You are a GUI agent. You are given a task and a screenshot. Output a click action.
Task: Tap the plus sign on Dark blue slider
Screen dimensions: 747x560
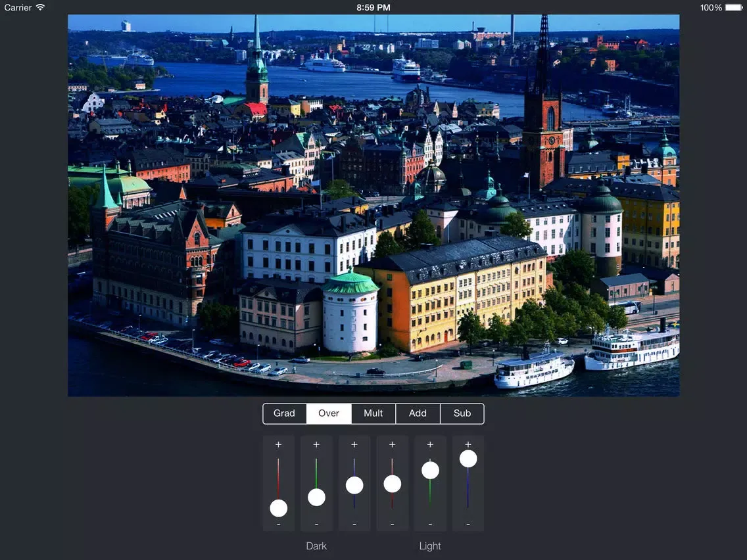click(354, 444)
